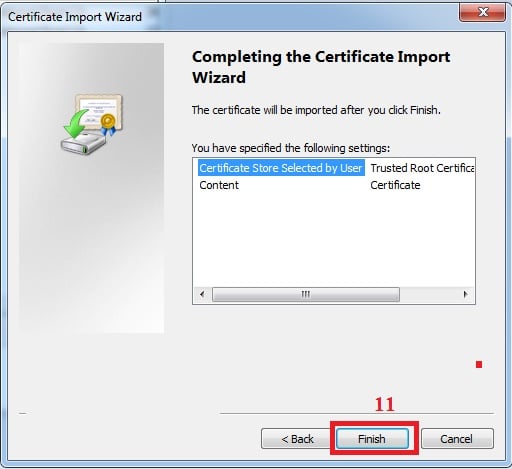Click the text about importing after Finish

click(x=316, y=110)
